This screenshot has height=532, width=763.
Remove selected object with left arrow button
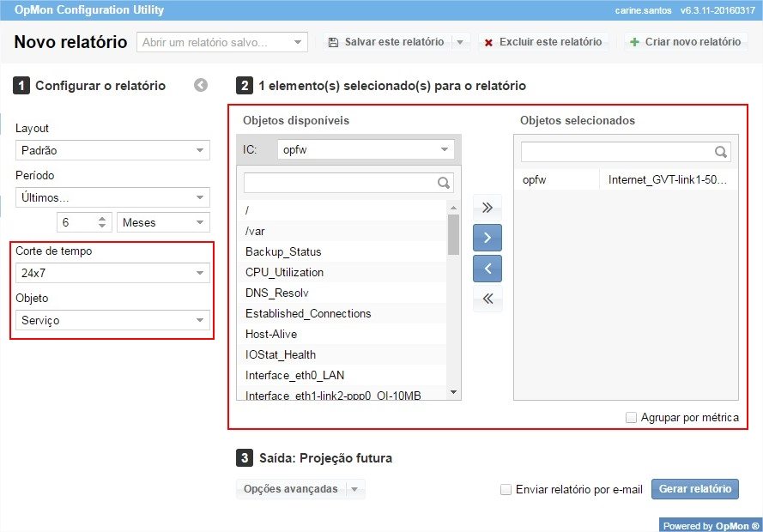click(487, 269)
